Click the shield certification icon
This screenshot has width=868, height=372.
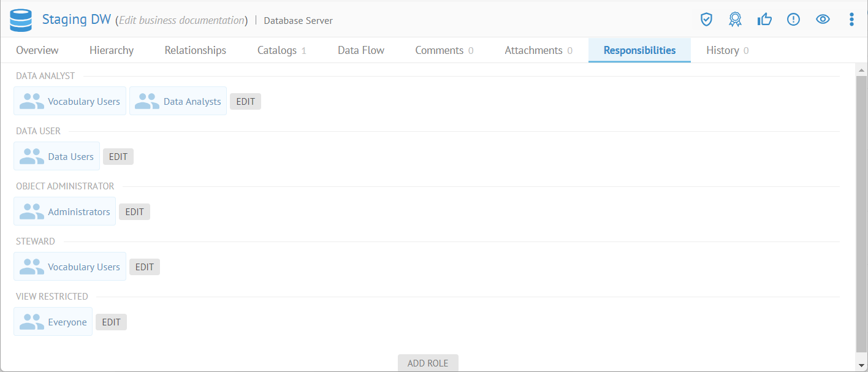point(706,20)
